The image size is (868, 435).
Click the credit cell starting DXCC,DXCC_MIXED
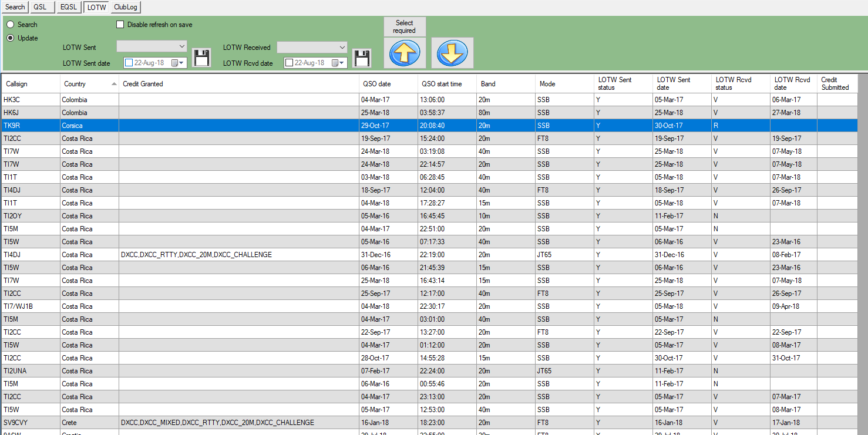(239, 423)
